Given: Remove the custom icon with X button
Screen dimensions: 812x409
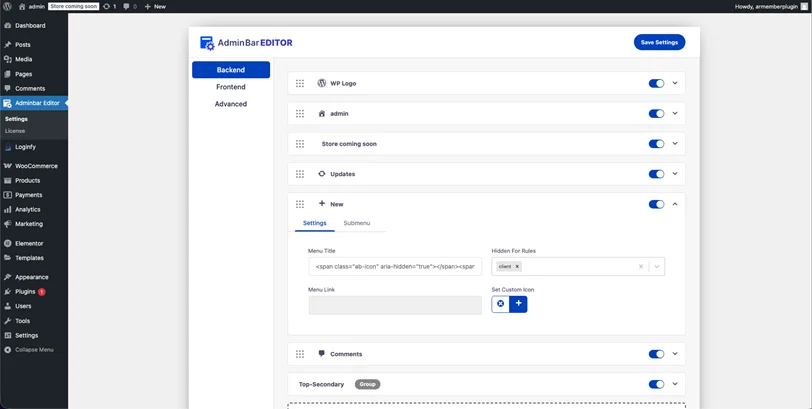Looking at the screenshot, I should pyautogui.click(x=500, y=304).
